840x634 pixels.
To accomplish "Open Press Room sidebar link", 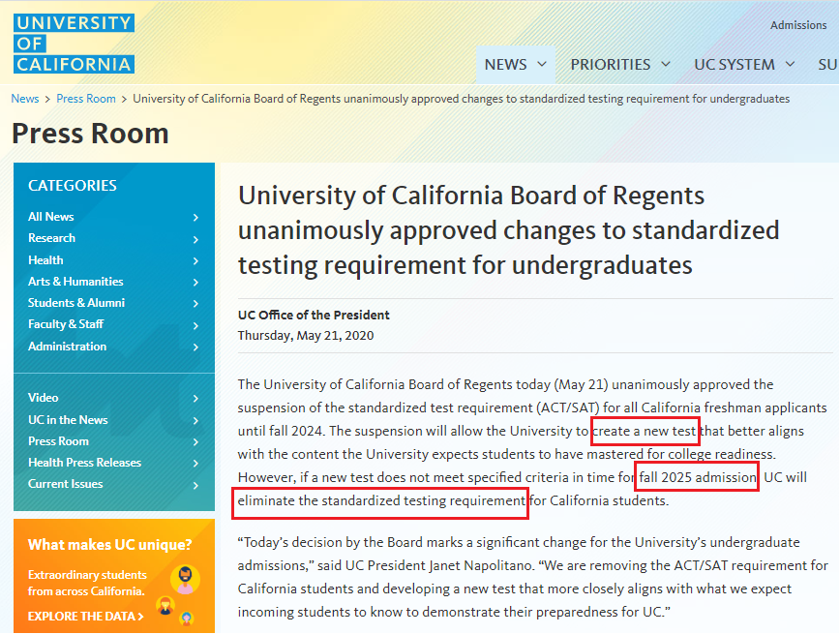I will click(58, 441).
